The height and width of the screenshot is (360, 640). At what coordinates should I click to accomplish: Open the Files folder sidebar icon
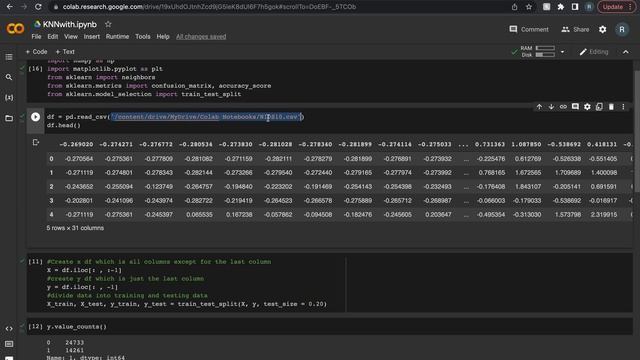(x=9, y=118)
